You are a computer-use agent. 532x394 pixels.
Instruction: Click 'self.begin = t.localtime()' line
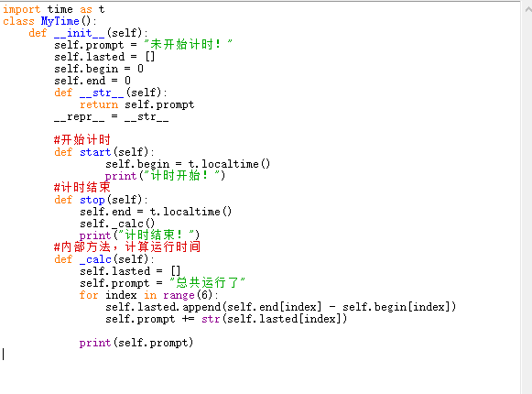point(188,164)
